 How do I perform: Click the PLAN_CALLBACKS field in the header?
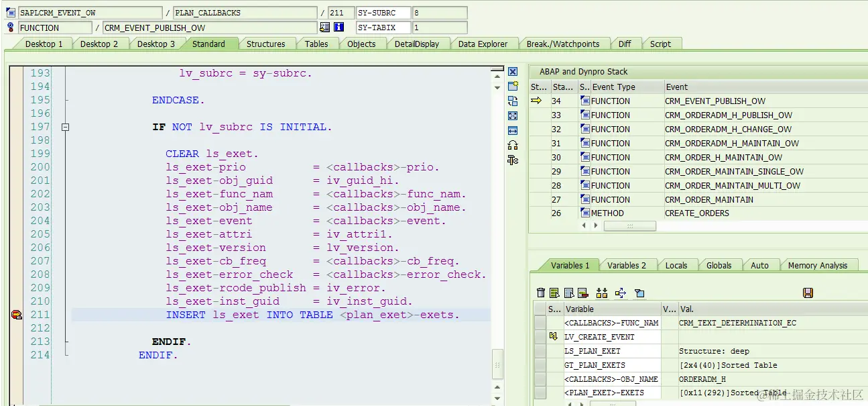245,13
